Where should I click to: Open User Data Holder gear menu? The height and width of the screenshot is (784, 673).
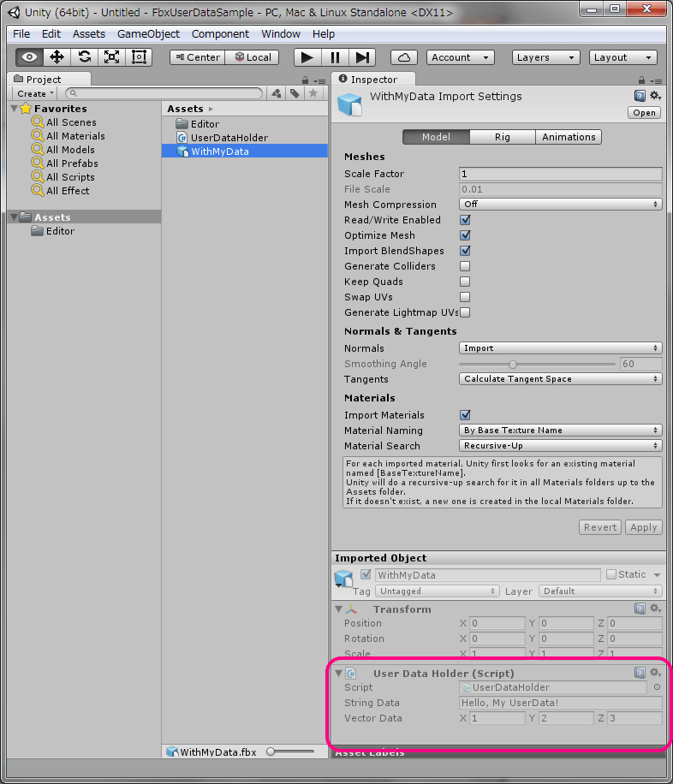pyautogui.click(x=655, y=673)
